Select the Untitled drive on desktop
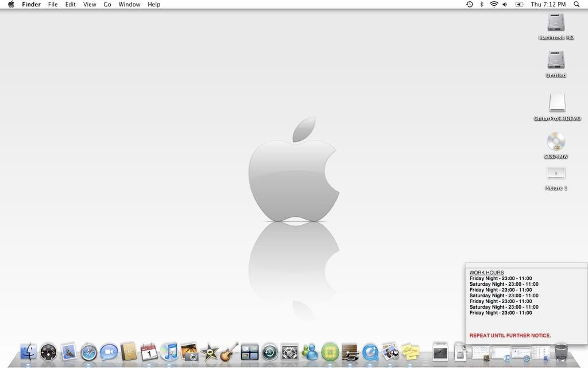The height and width of the screenshot is (368, 588). click(556, 64)
